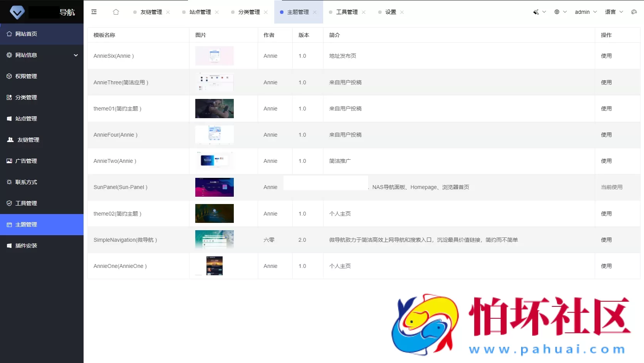Image resolution: width=644 pixels, height=363 pixels.
Task: Collapse the sidebar with the hamburger icon
Action: point(94,12)
